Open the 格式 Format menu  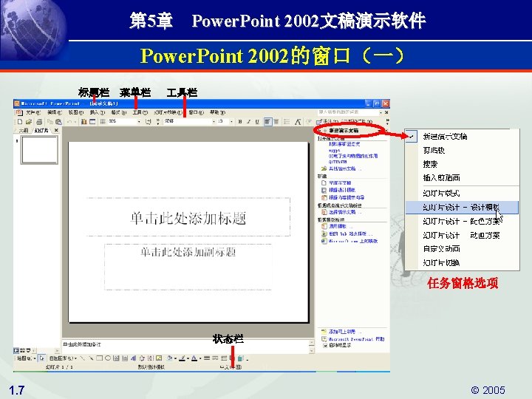[x=119, y=112]
